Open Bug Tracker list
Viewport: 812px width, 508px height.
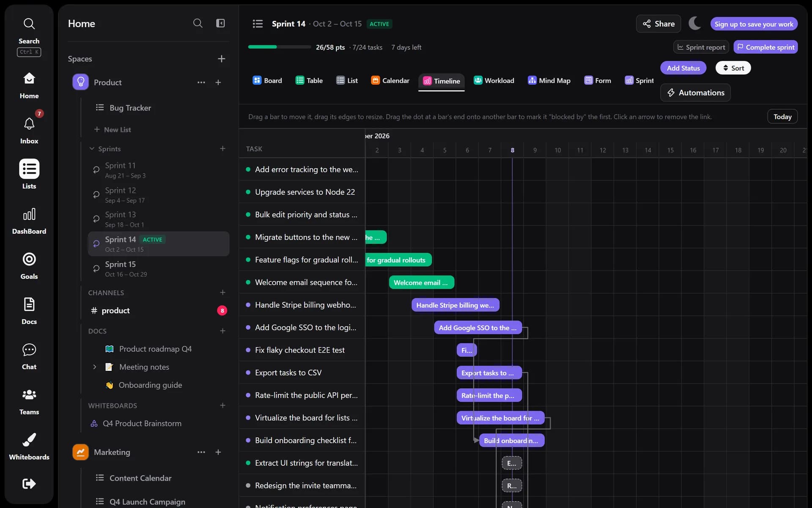[130, 108]
